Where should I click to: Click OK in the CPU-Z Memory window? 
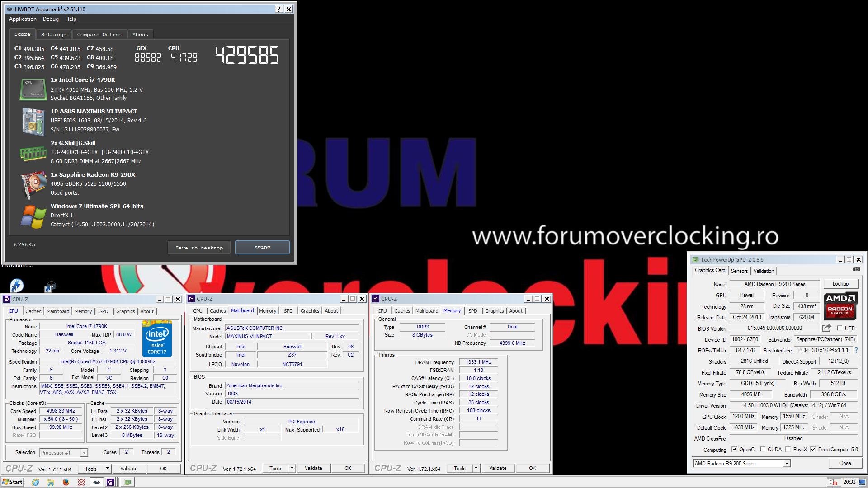(x=532, y=468)
